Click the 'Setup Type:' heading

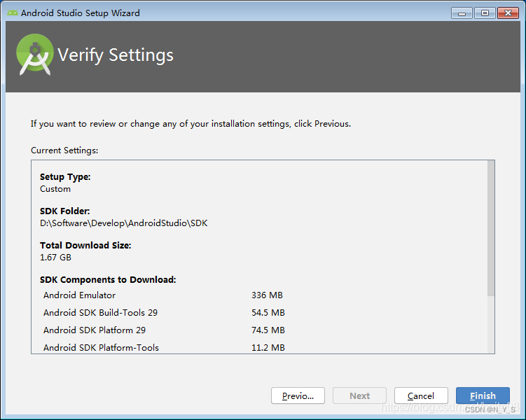[x=65, y=176]
